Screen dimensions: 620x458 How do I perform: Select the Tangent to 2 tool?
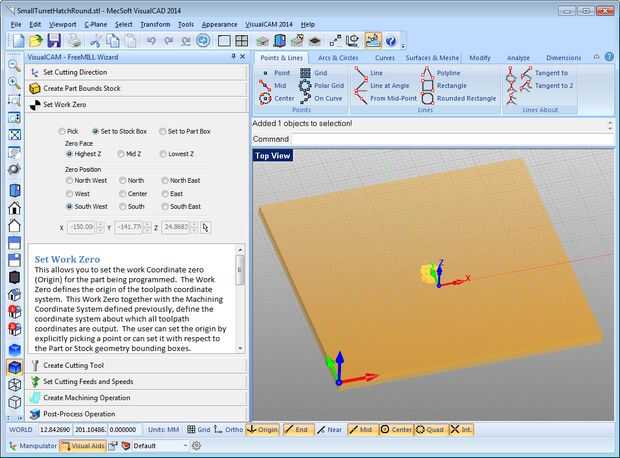coord(546,85)
